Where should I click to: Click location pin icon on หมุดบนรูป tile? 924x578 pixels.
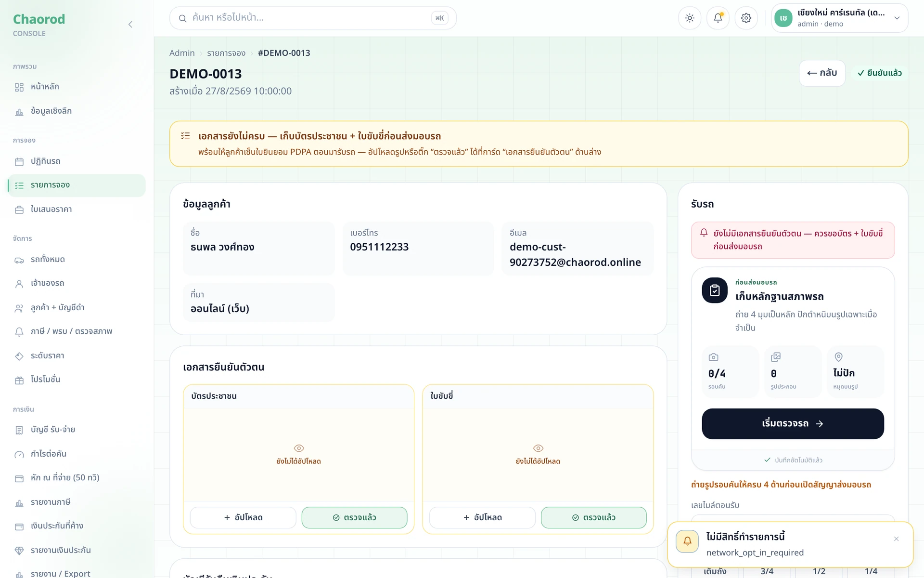(838, 357)
